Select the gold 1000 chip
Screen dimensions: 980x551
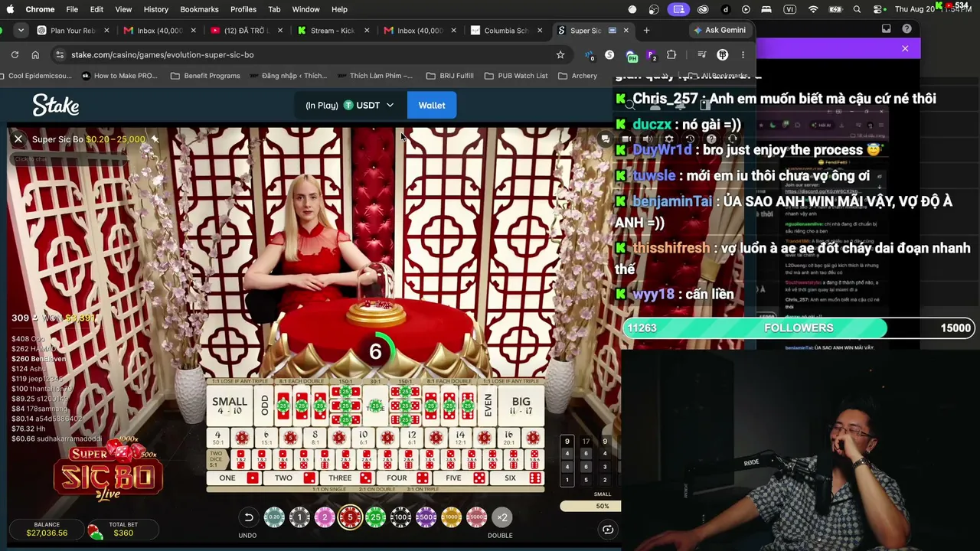451,517
